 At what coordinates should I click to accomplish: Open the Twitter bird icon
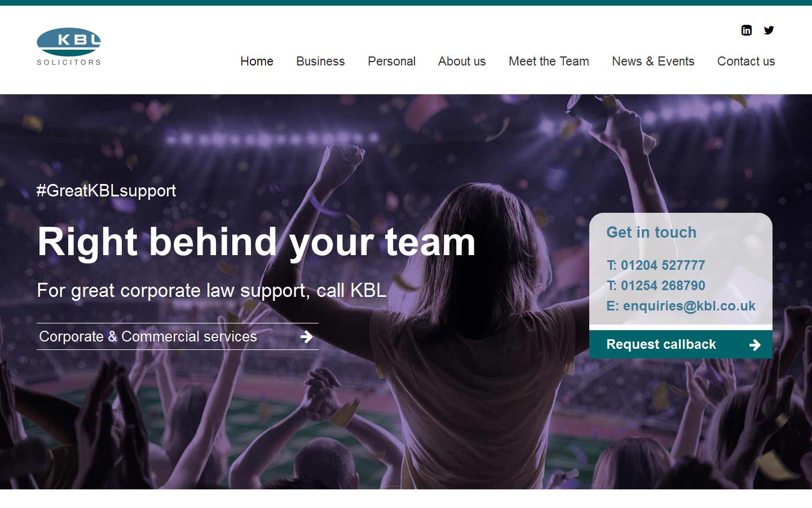point(769,30)
